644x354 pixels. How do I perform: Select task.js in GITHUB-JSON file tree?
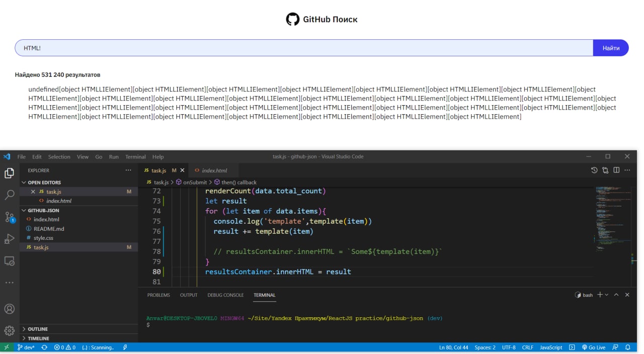coord(78,247)
